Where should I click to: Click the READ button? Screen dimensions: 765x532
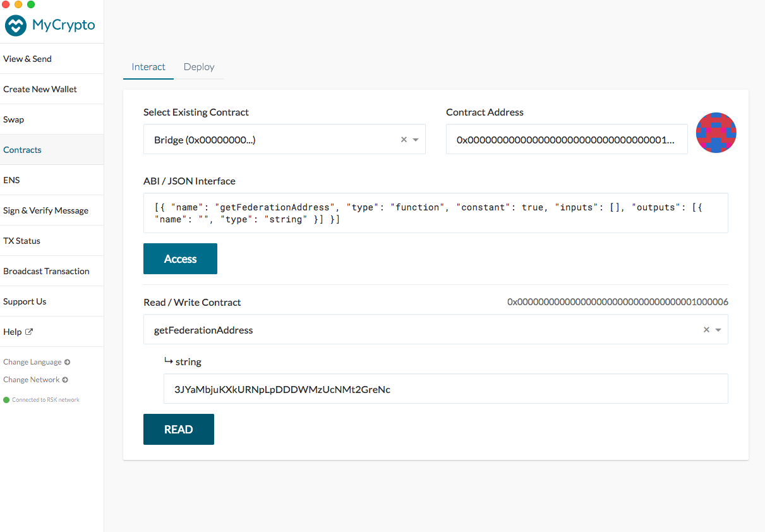coord(179,430)
